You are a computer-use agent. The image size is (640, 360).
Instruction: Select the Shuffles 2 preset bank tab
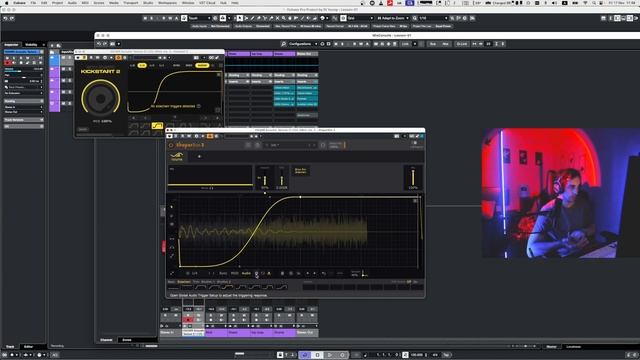(x=224, y=282)
